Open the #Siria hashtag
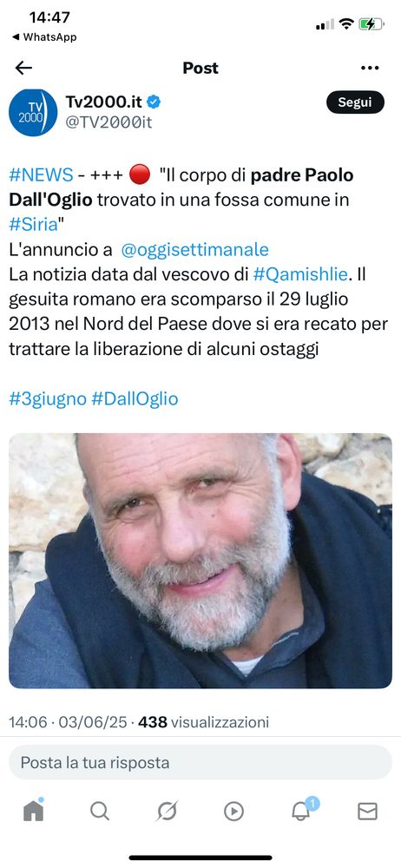Image resolution: width=401 pixels, height=868 pixels. 33,225
